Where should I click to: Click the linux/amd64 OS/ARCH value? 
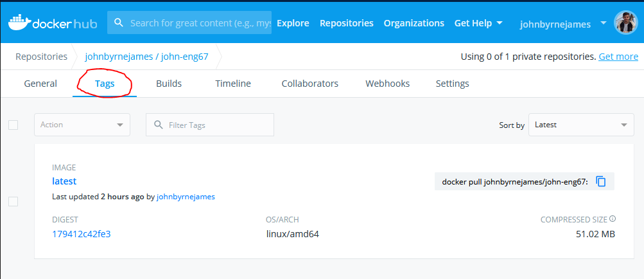pyautogui.click(x=293, y=234)
